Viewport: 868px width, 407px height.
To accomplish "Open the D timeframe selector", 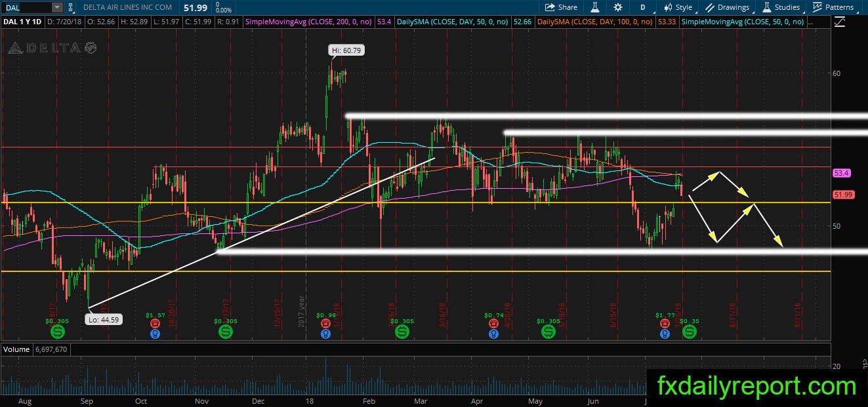I will [x=643, y=7].
